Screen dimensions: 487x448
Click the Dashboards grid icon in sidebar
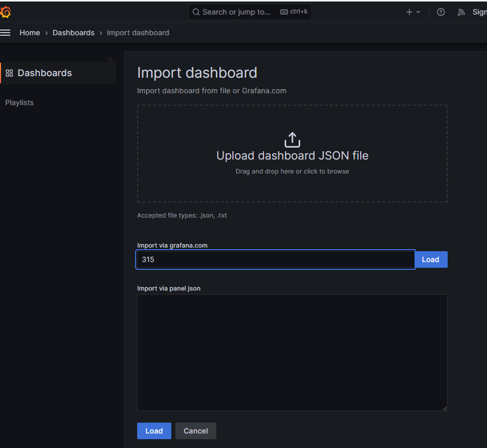(9, 73)
